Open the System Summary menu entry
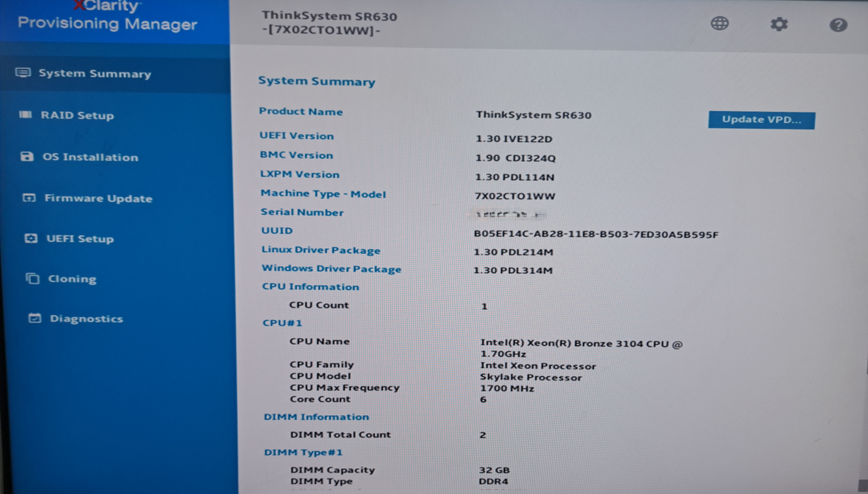Screen dimensions: 868x494 point(115,73)
